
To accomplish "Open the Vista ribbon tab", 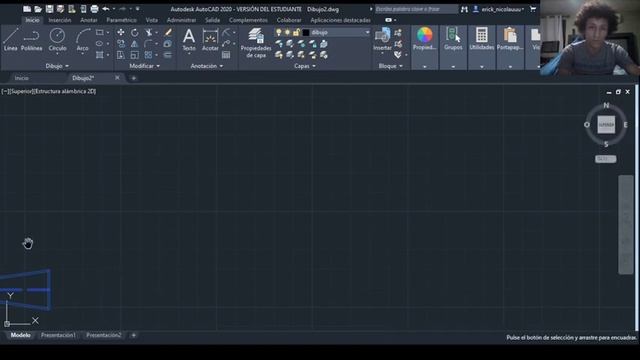I will 151,20.
